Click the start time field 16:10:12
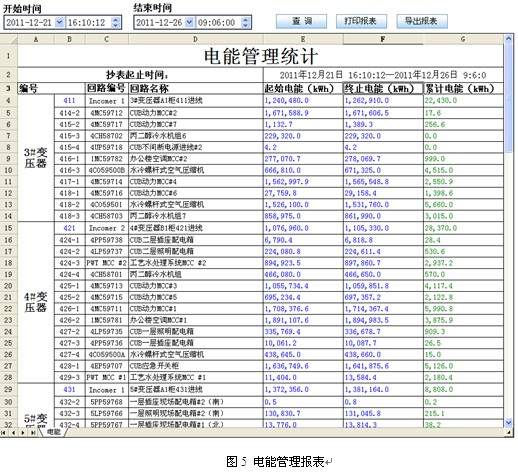 (x=89, y=22)
